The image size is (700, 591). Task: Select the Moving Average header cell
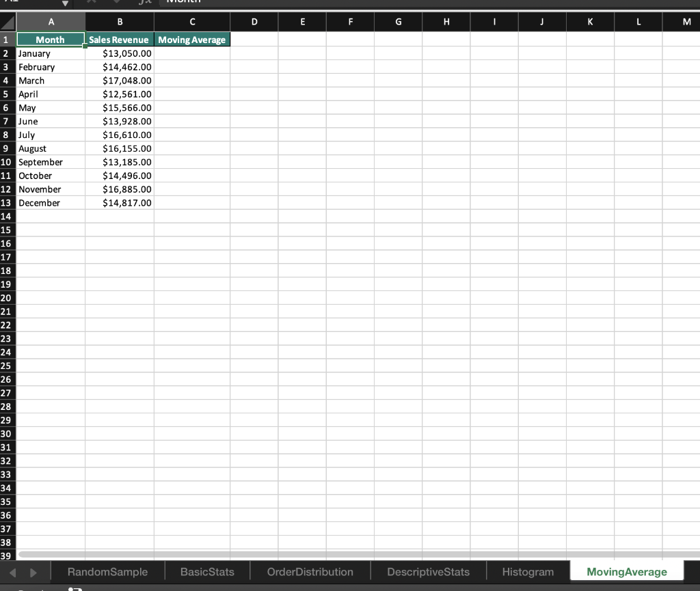pos(192,40)
